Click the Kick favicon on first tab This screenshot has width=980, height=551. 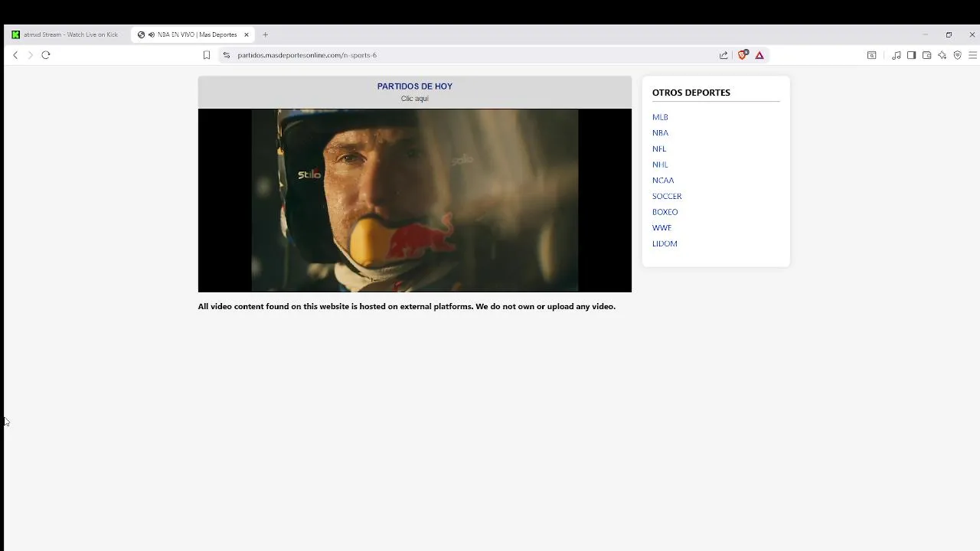[x=15, y=34]
